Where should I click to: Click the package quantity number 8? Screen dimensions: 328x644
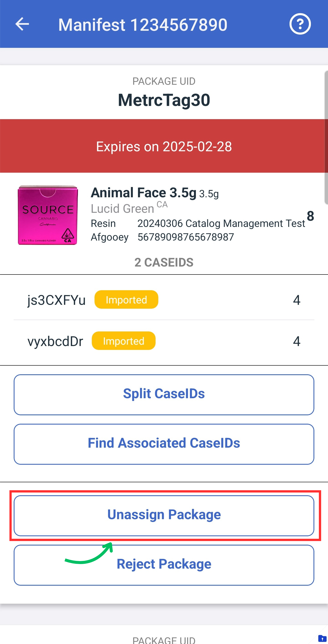tap(310, 216)
